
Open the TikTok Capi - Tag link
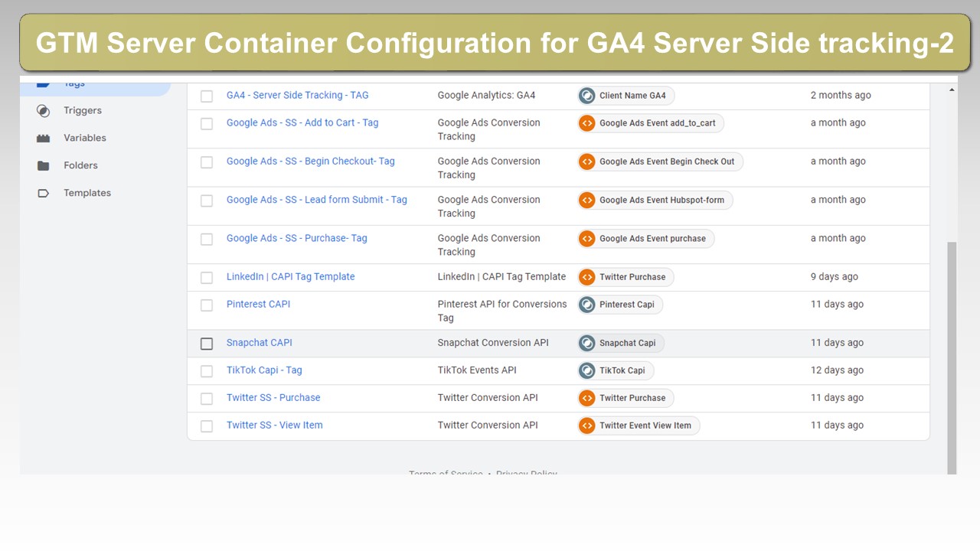tap(264, 370)
